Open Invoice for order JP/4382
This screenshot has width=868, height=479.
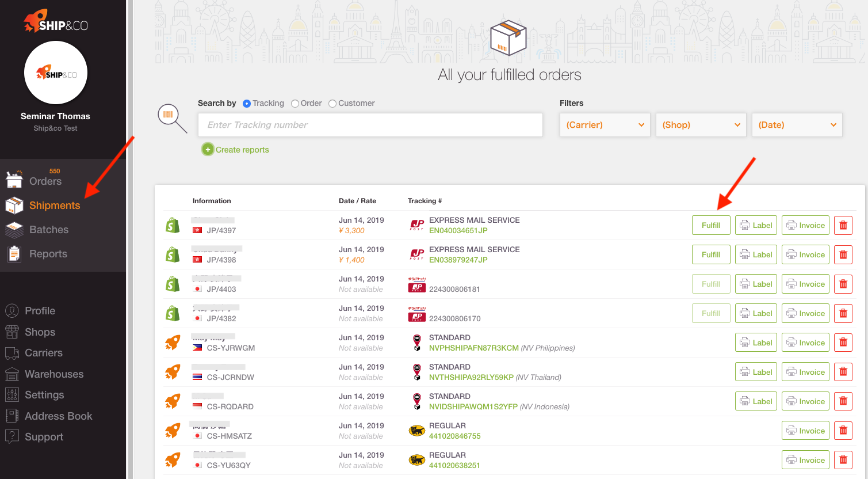click(805, 313)
